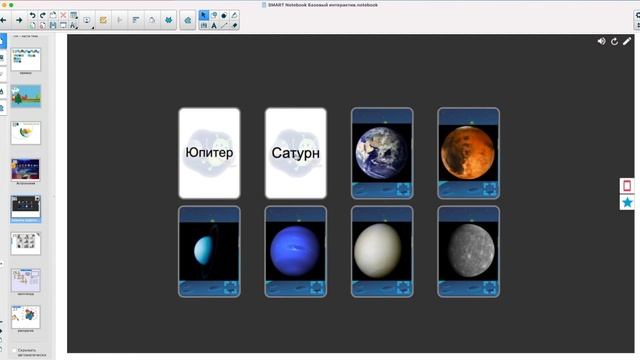Screen dimensions: 640x360
Task: Select the Shapes tool black circle
Action: 224,16
